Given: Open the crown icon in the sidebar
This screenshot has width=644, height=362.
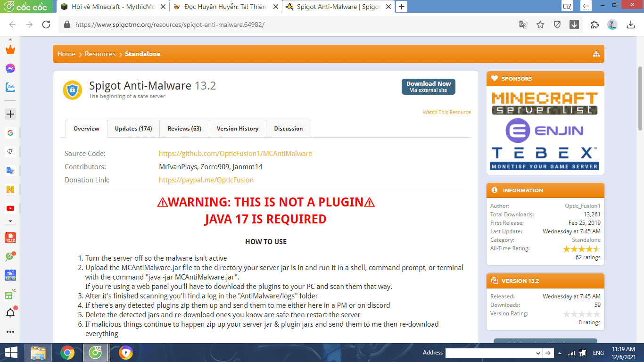Looking at the screenshot, I should (x=10, y=49).
